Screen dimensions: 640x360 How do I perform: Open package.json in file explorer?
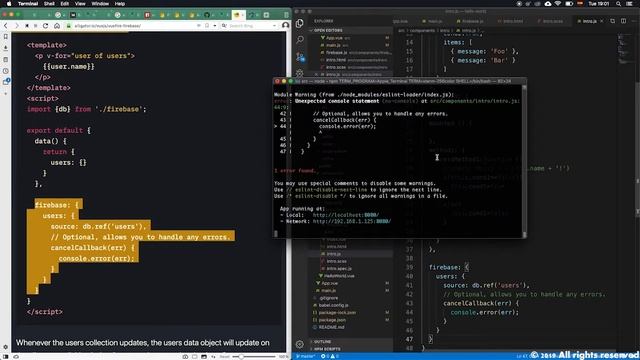pyautogui.click(x=331, y=320)
